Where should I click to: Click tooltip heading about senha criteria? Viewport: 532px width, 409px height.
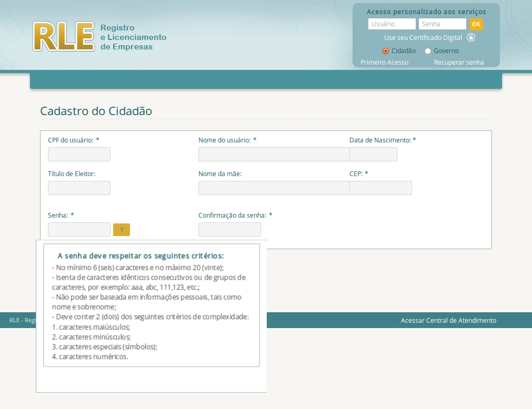pos(141,256)
